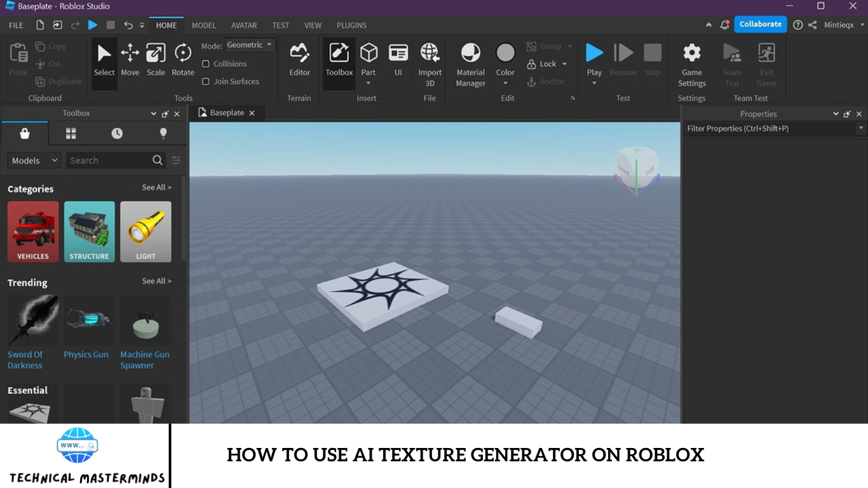Open the Mode Geometric dropdown

point(250,45)
